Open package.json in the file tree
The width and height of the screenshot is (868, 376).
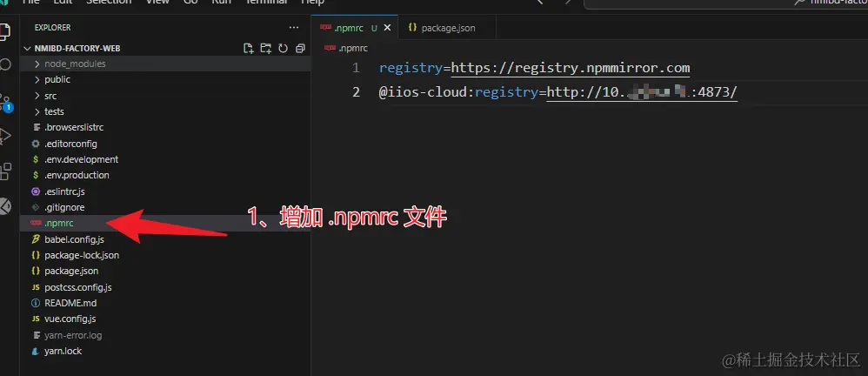point(165,271)
